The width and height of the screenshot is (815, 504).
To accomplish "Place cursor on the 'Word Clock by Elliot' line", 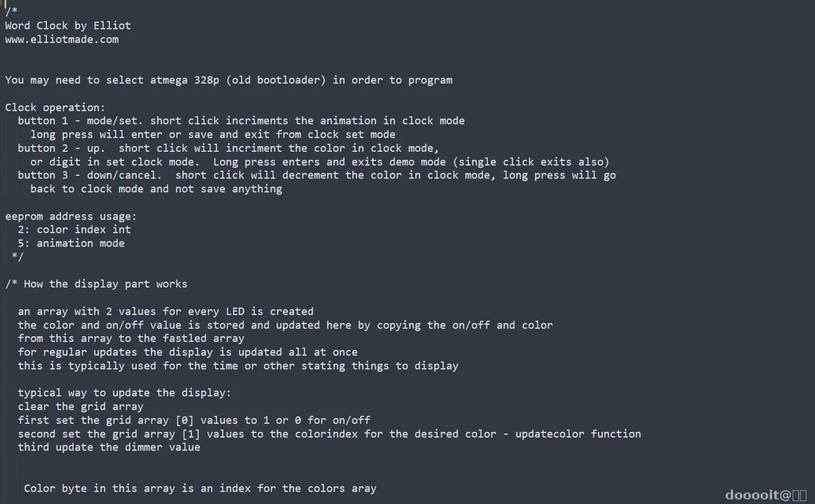I will (x=68, y=26).
